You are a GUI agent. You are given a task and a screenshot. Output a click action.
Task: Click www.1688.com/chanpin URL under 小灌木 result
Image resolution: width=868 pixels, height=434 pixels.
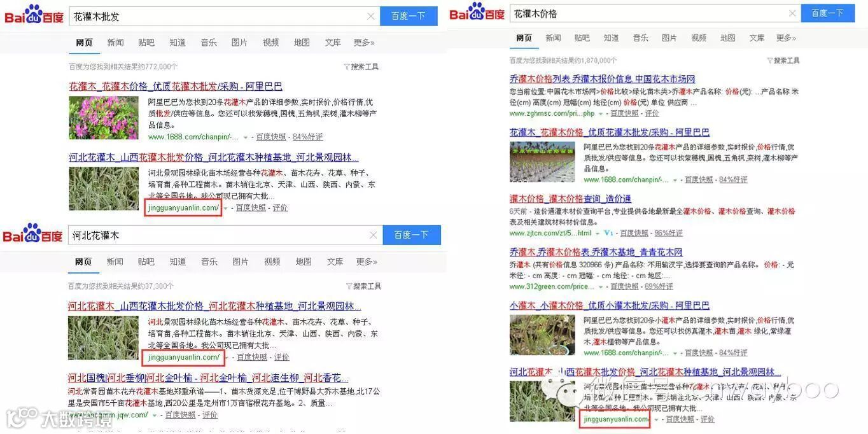[x=627, y=353]
